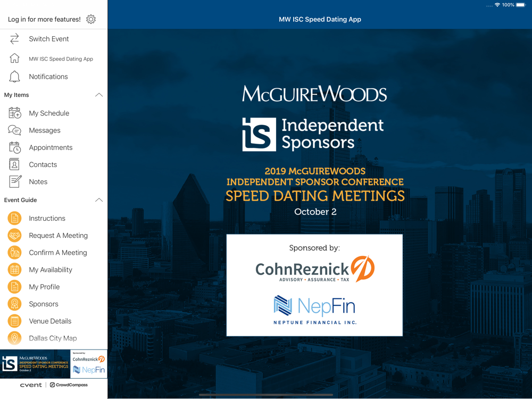Image resolution: width=532 pixels, height=399 pixels.
Task: Open Dallas City Map
Action: click(x=54, y=338)
